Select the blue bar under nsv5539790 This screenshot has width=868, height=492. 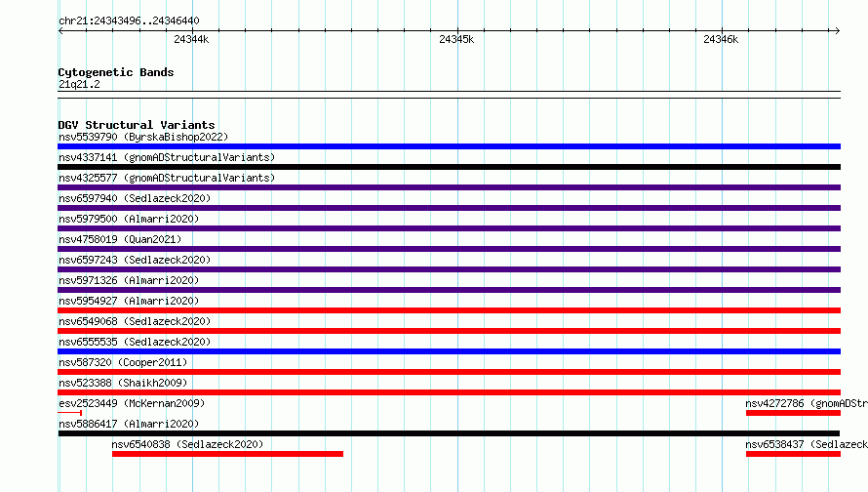[x=449, y=146]
